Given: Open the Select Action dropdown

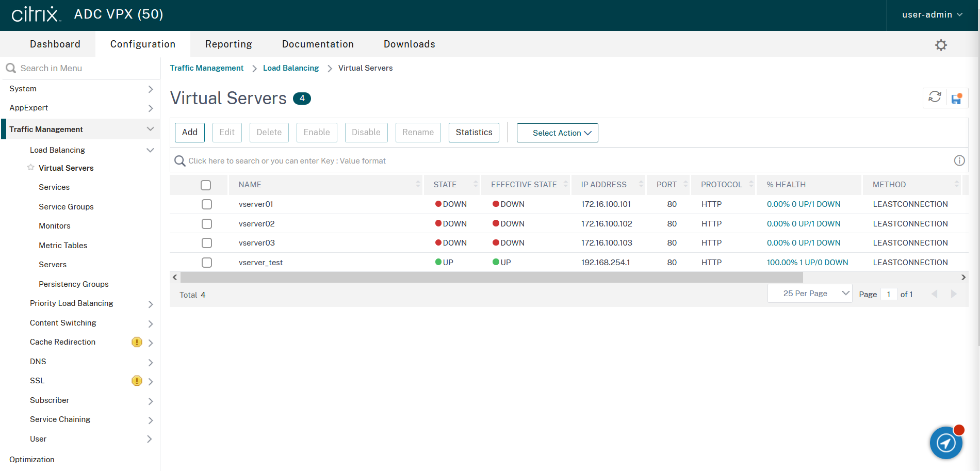Looking at the screenshot, I should (557, 133).
